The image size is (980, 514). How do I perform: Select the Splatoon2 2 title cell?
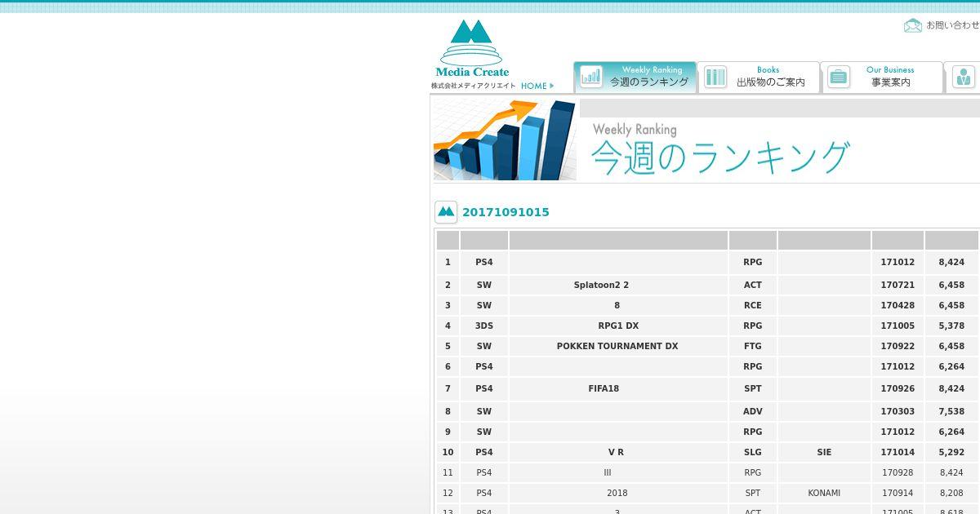click(618, 285)
